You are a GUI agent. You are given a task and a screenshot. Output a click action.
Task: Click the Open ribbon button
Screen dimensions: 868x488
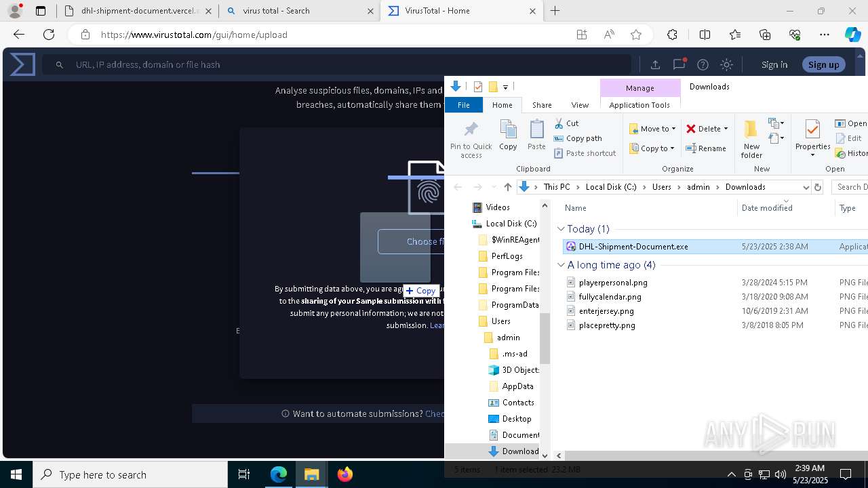pos(851,123)
